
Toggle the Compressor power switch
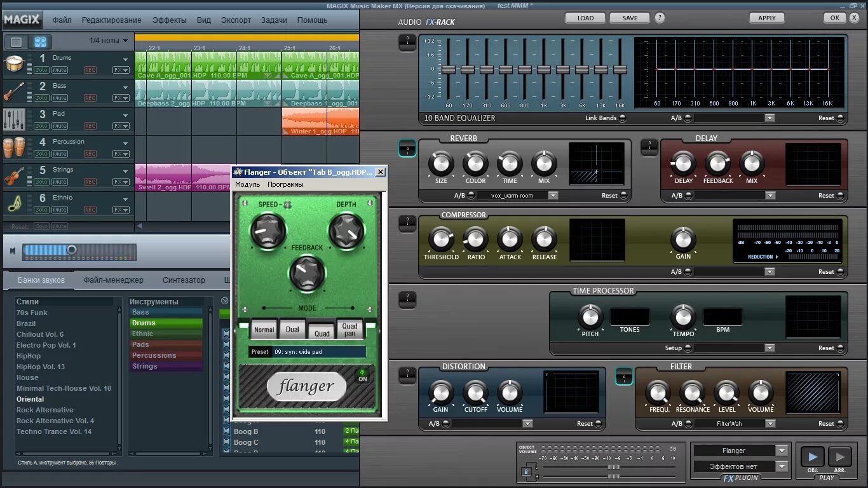pos(407,224)
